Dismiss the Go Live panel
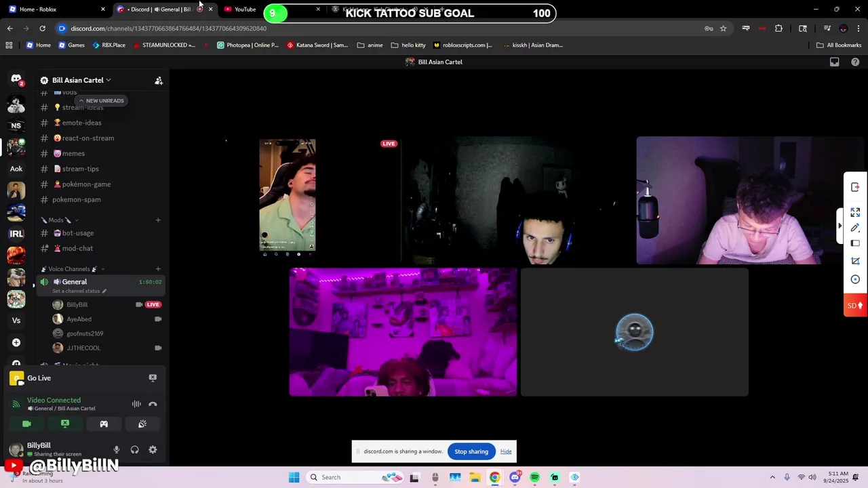 click(153, 378)
